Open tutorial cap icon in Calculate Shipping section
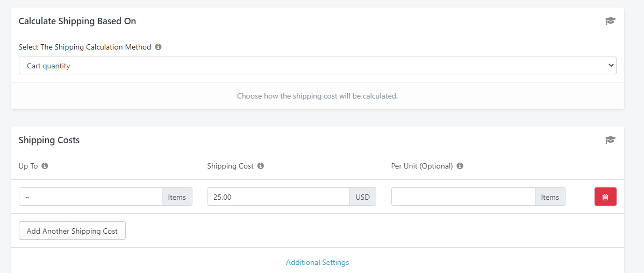 click(x=610, y=21)
